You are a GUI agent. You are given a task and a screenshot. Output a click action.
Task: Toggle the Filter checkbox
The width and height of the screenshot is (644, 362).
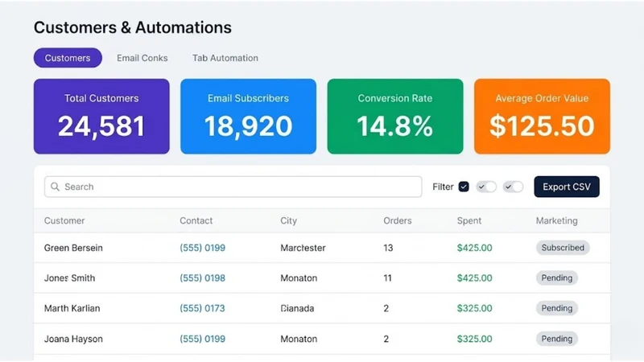[x=464, y=187]
